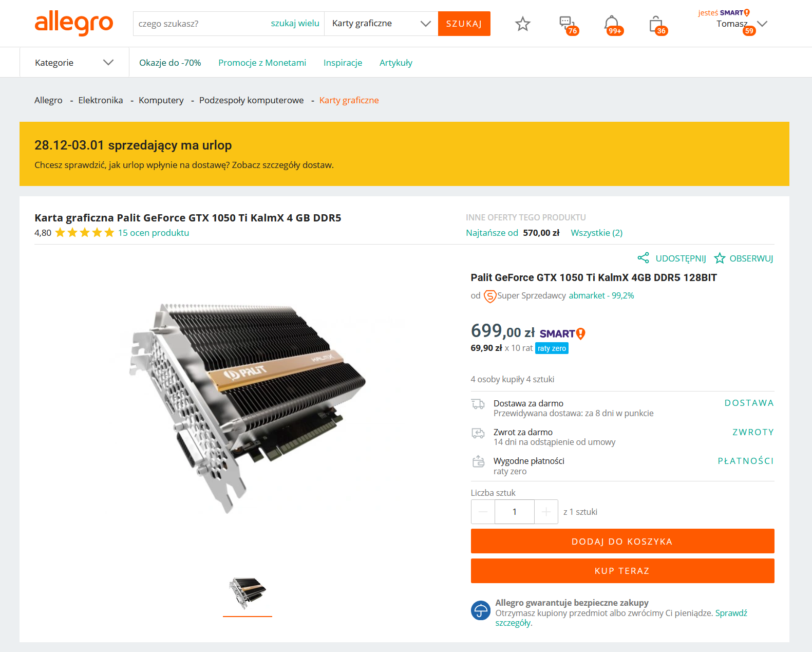Open the Okazje do -70% menu item
This screenshot has height=652, width=812.
(x=170, y=63)
